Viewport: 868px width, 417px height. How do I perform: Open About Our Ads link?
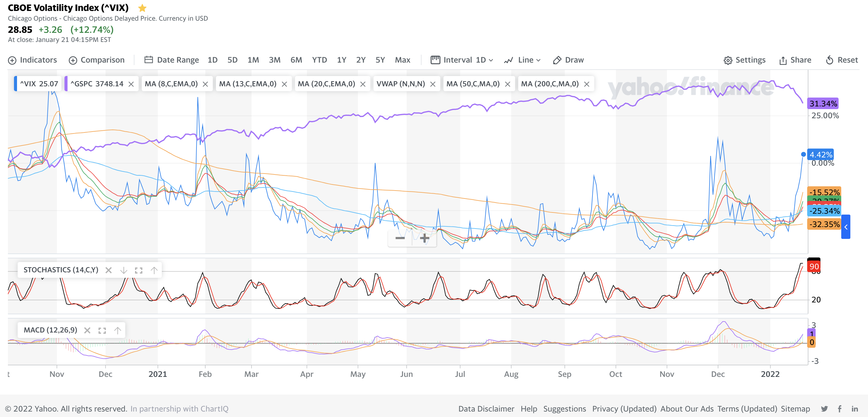(687, 408)
